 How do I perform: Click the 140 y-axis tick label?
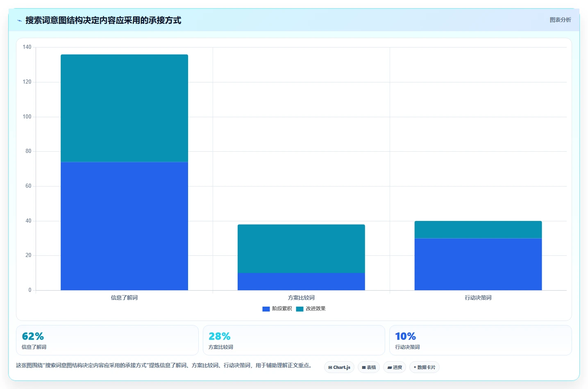pos(27,47)
